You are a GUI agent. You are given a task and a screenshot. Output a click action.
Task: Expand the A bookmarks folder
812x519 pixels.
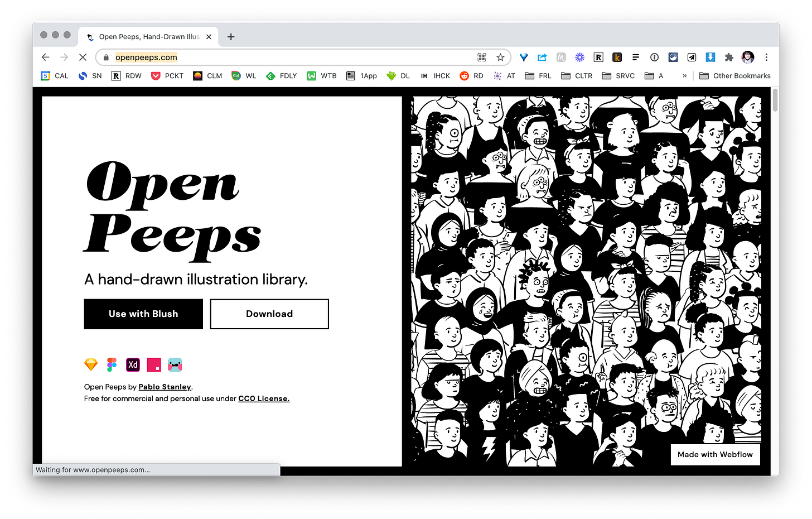click(654, 76)
